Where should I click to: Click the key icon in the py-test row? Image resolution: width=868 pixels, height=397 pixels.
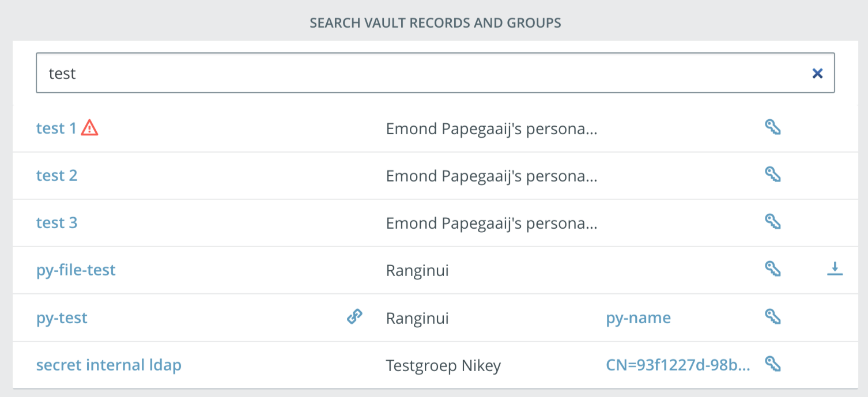(772, 316)
